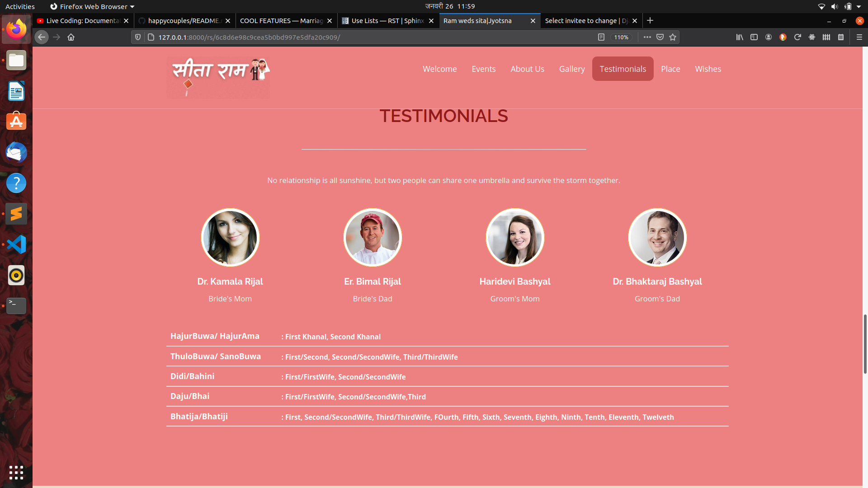The image size is (868, 488).
Task: Click Dr. Bhaktaraj Bashyal's photo
Action: coord(657,237)
